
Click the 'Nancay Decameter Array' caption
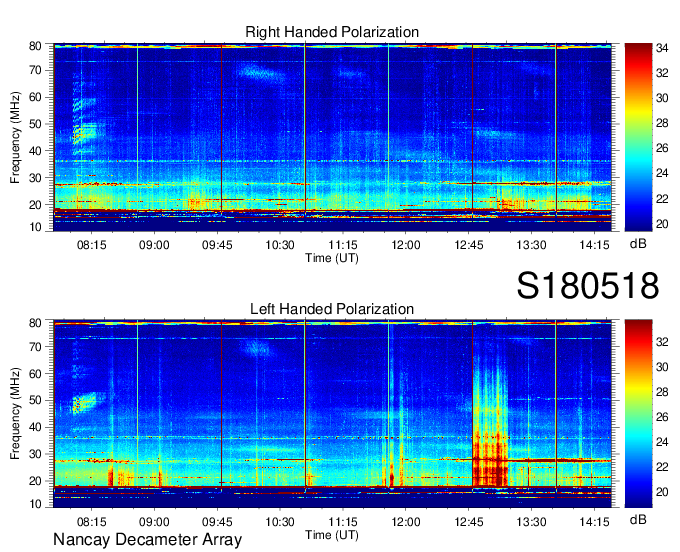click(147, 539)
